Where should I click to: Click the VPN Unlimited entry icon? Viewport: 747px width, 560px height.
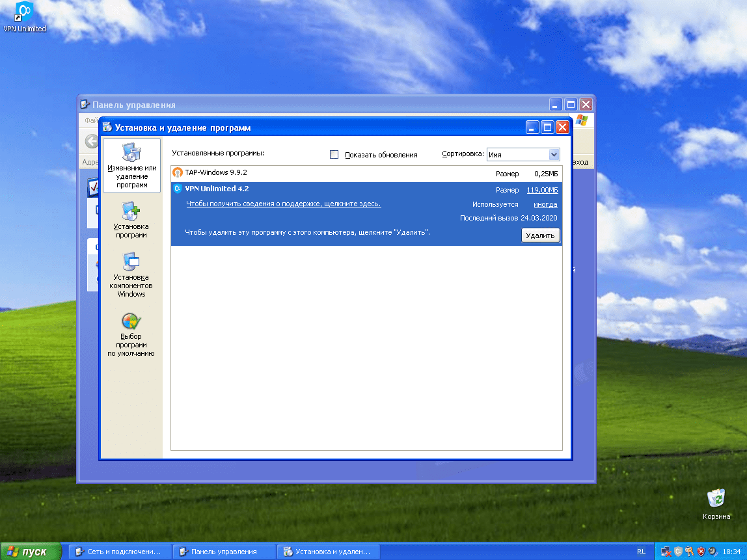176,189
